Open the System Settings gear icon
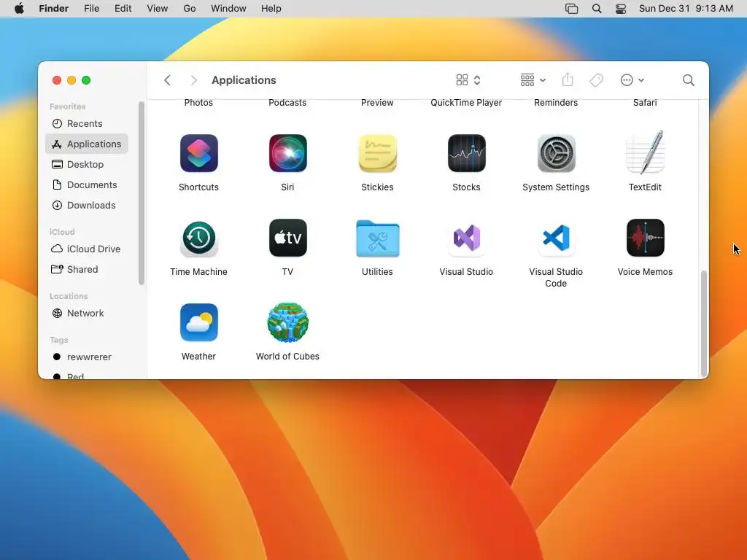The image size is (747, 560). point(556,153)
